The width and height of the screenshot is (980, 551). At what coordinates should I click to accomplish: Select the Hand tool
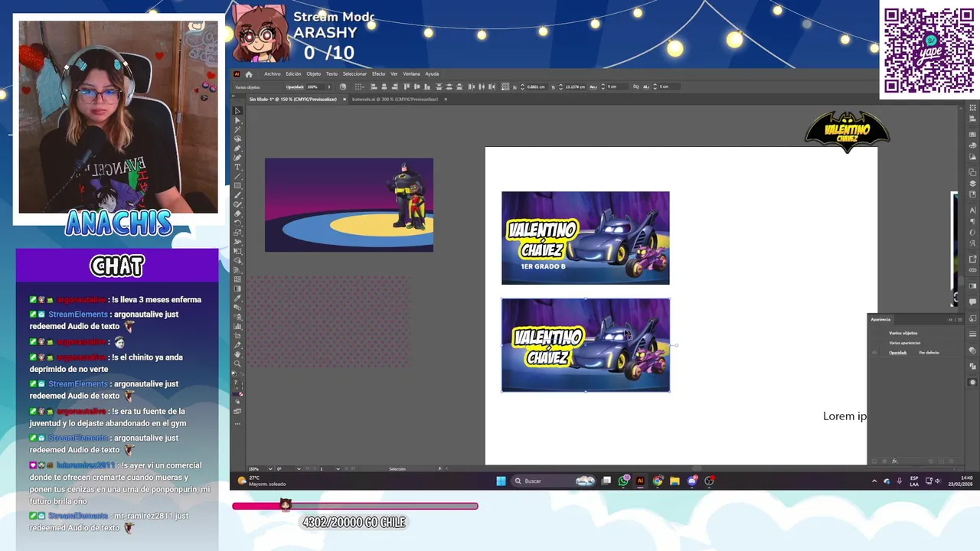(237, 354)
